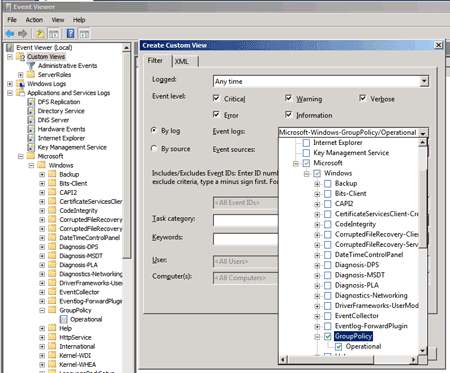
Task: Open the File menu
Action: click(12, 20)
